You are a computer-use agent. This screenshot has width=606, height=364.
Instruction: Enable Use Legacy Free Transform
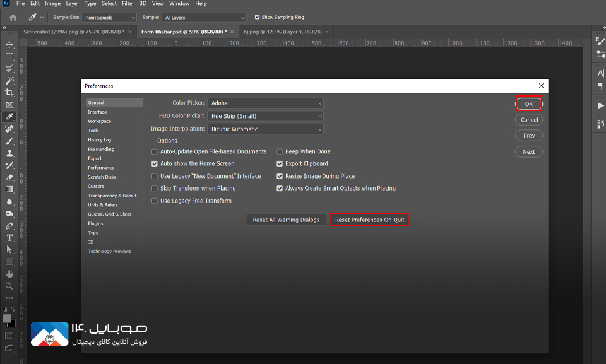[155, 201]
